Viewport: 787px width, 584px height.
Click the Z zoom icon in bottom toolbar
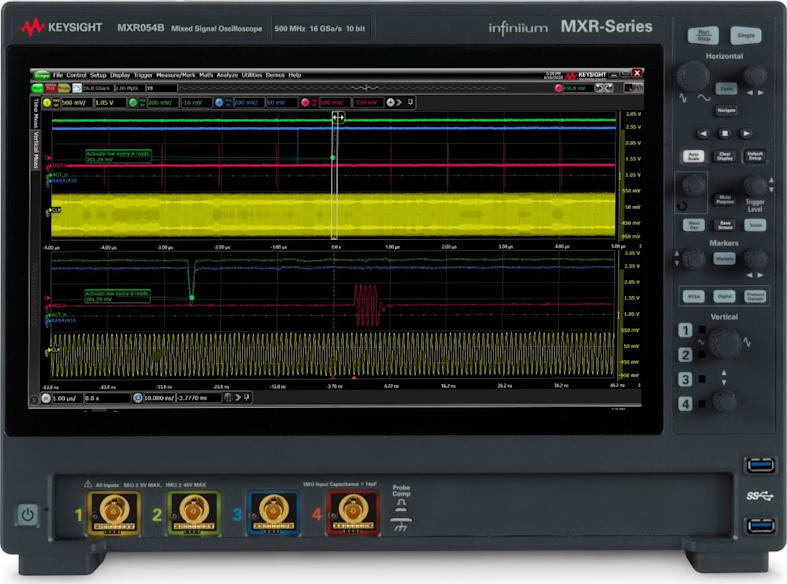pyautogui.click(x=138, y=398)
